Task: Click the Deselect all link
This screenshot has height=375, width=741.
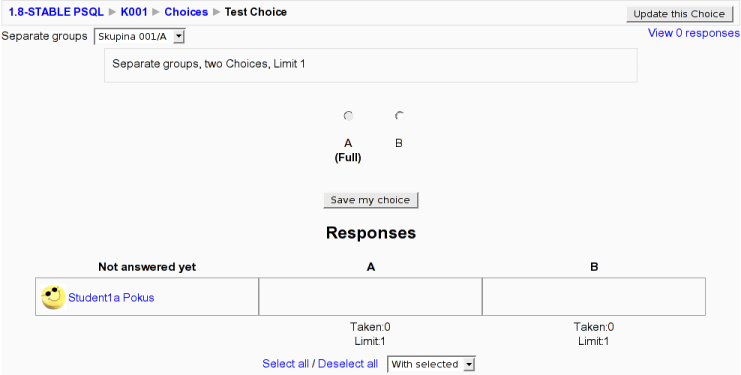Action: (x=348, y=364)
